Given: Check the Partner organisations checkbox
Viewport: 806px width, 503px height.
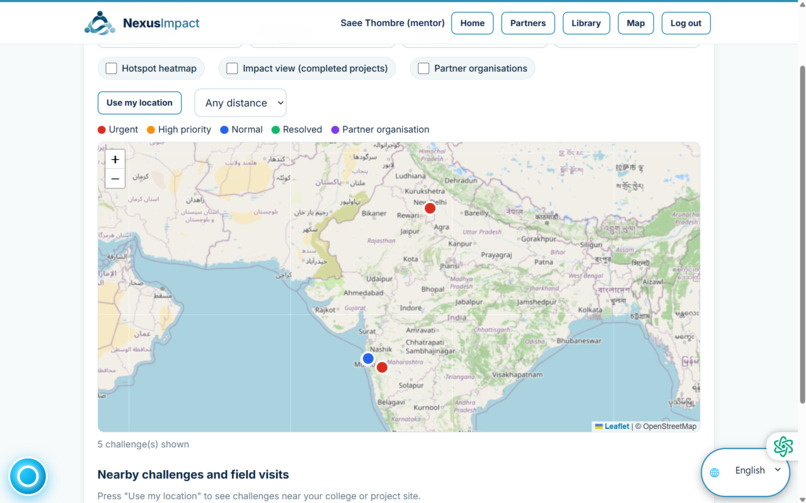Looking at the screenshot, I should pyautogui.click(x=424, y=68).
